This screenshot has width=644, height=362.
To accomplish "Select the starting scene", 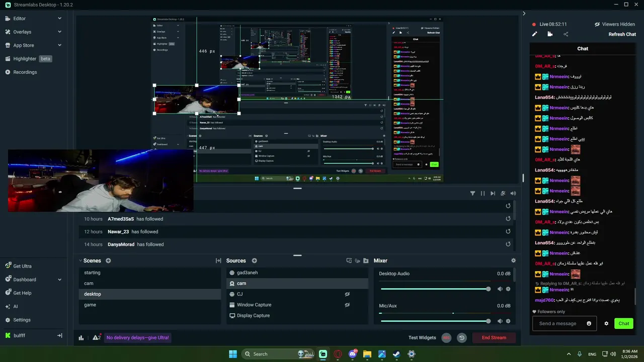I will click(x=150, y=273).
